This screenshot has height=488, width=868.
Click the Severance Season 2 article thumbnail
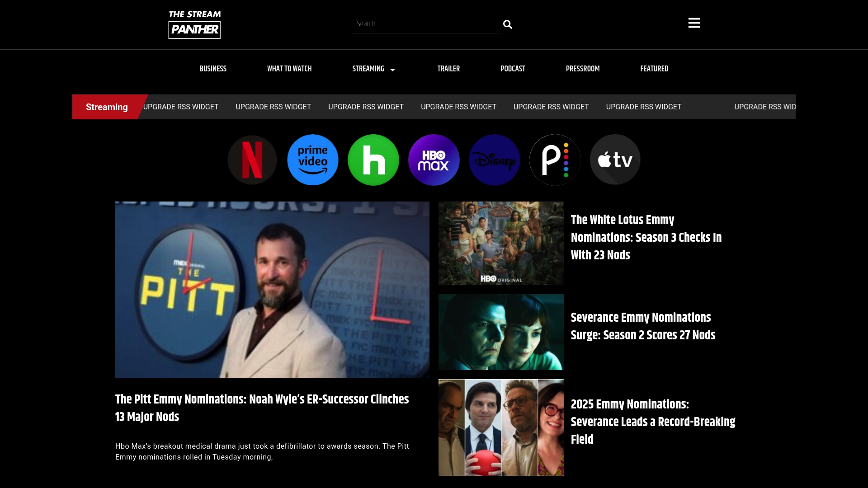point(501,332)
